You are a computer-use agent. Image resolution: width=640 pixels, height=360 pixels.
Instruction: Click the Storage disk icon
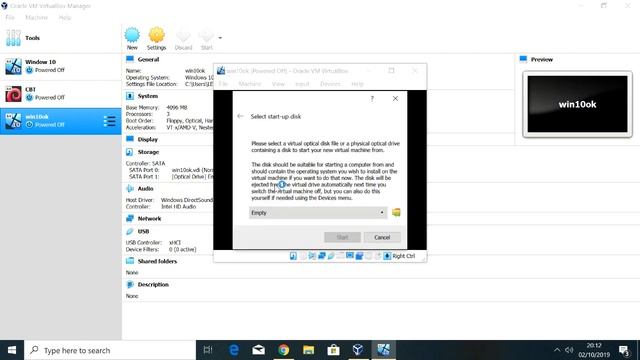[130, 152]
